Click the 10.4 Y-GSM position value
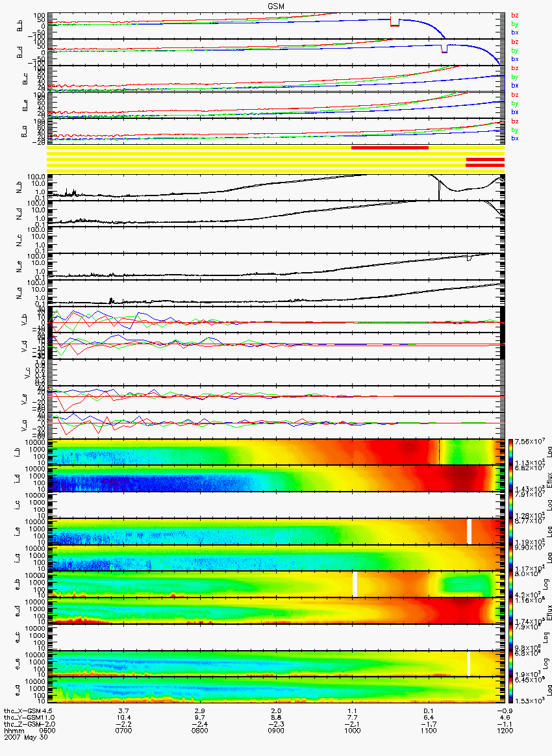The image size is (552, 756). 124,718
